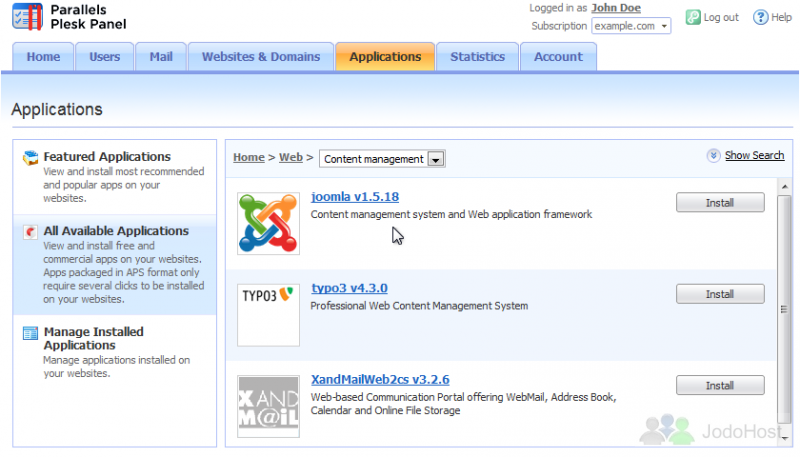This screenshot has width=800, height=457.
Task: Click the scrollbar down arrow
Action: point(784,438)
